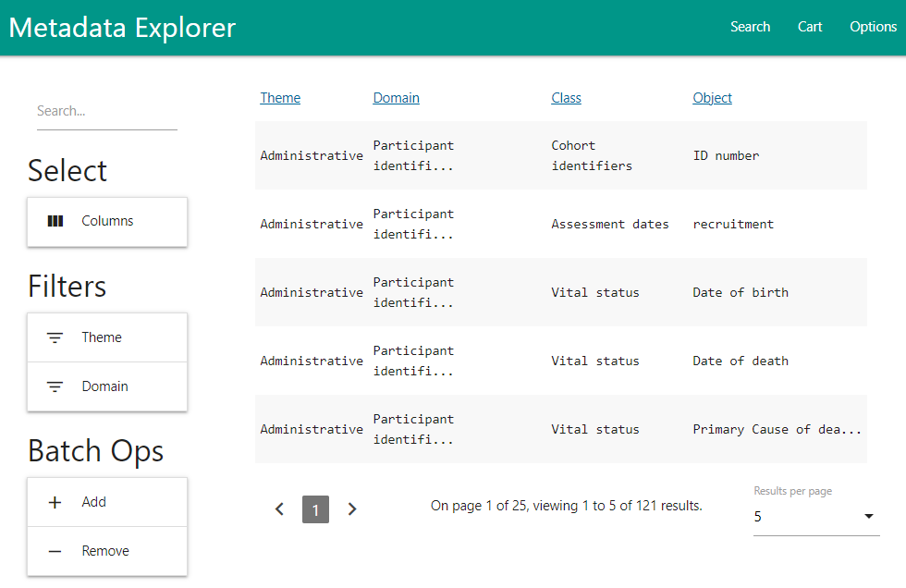Go to next page using right chevron
The image size is (906, 588).
click(x=351, y=508)
